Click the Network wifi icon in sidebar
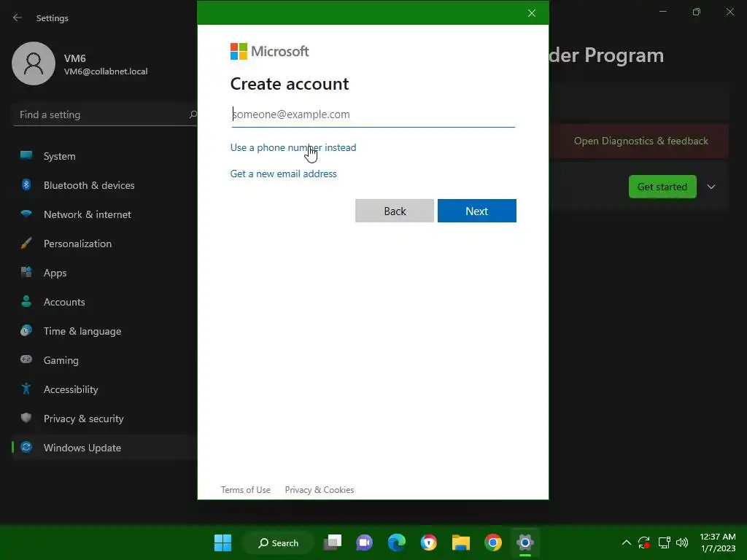747x560 pixels. 26,214
